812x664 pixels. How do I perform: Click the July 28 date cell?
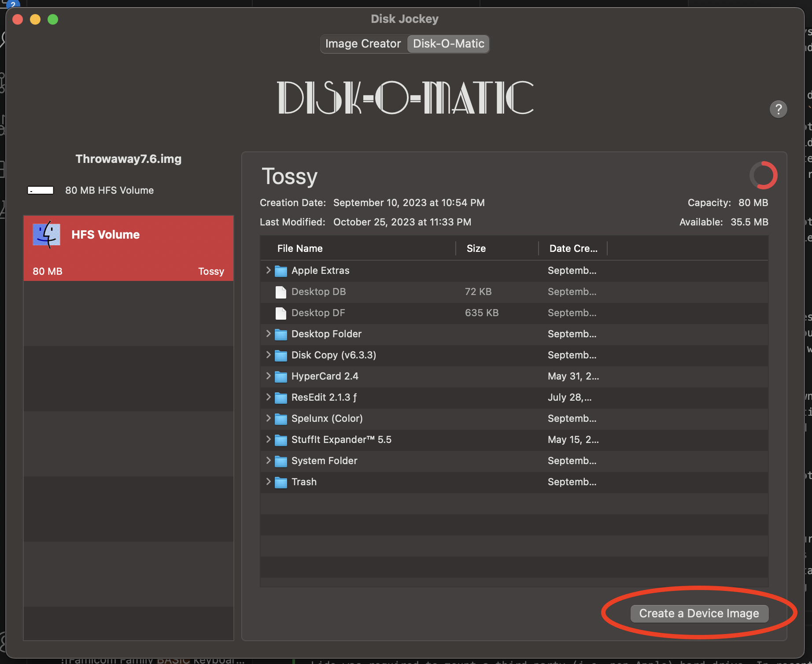tap(570, 397)
